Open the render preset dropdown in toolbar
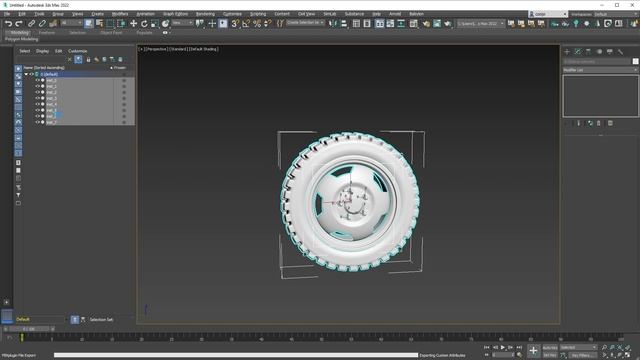Image resolution: width=640 pixels, height=360 pixels. pos(480,24)
